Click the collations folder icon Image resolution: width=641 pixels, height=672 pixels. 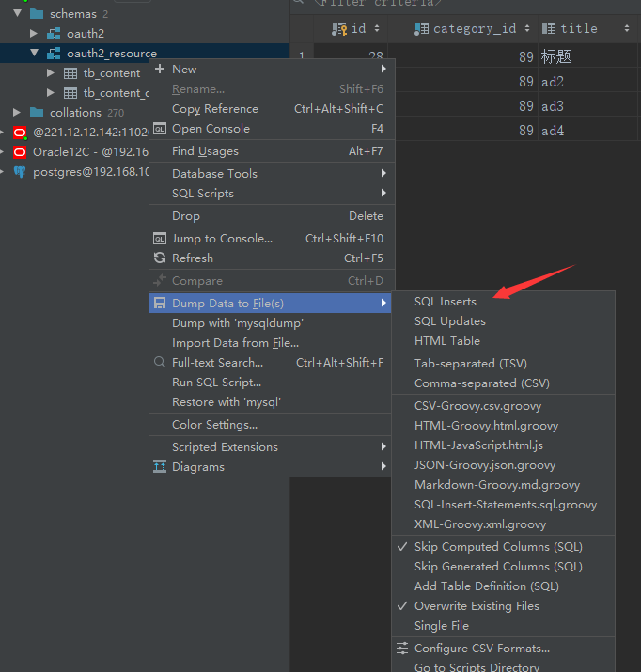37,113
